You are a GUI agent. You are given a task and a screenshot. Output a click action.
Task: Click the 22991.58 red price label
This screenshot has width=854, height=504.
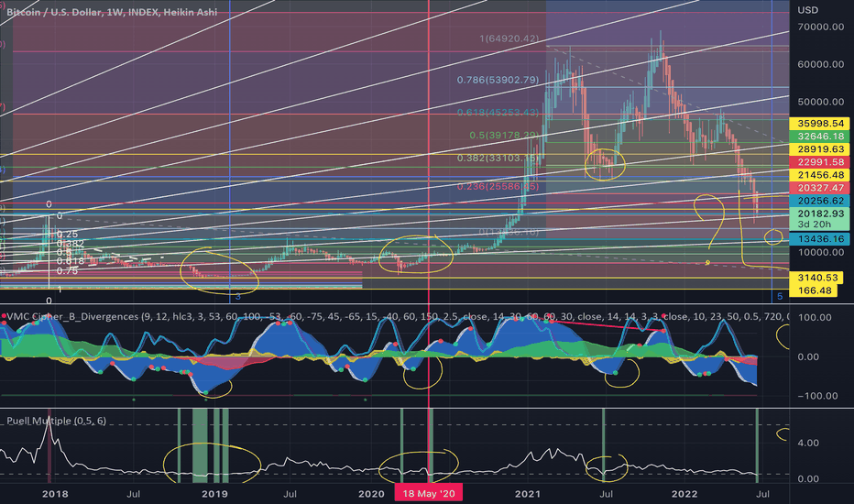tap(821, 162)
